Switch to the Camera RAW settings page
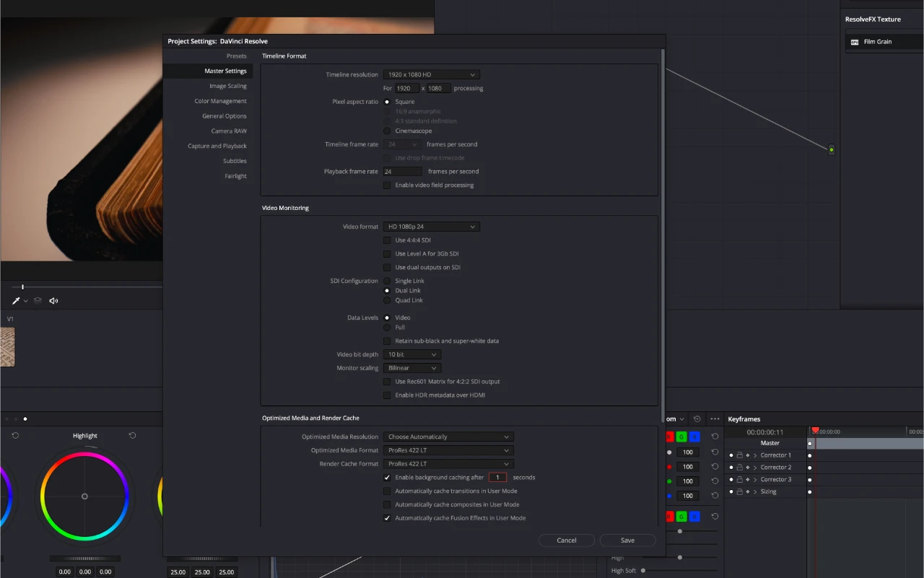 [x=228, y=131]
